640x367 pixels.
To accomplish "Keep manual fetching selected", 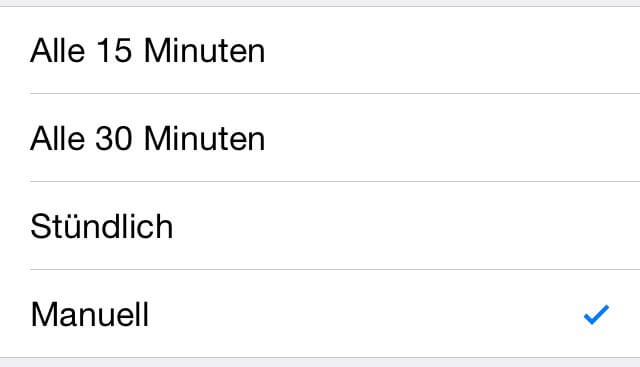I will click(x=320, y=314).
